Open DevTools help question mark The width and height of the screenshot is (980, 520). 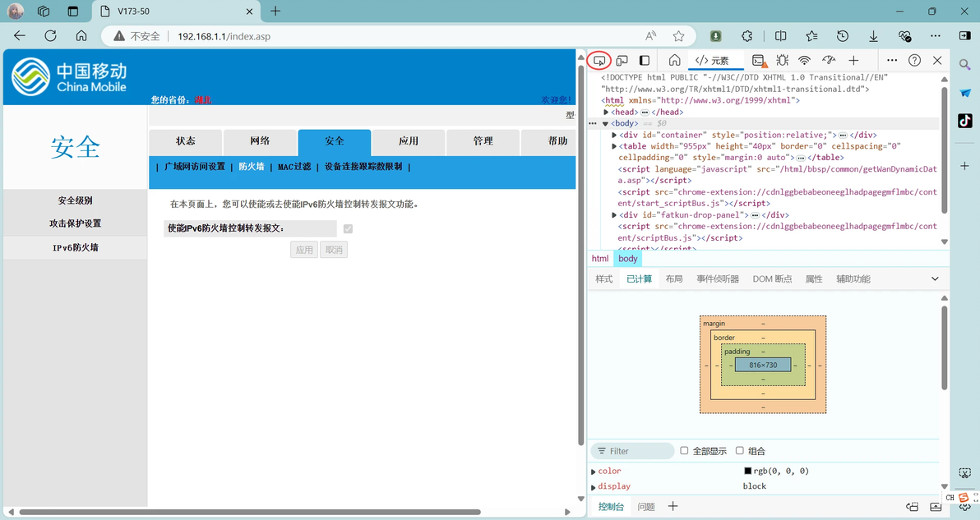pos(914,61)
